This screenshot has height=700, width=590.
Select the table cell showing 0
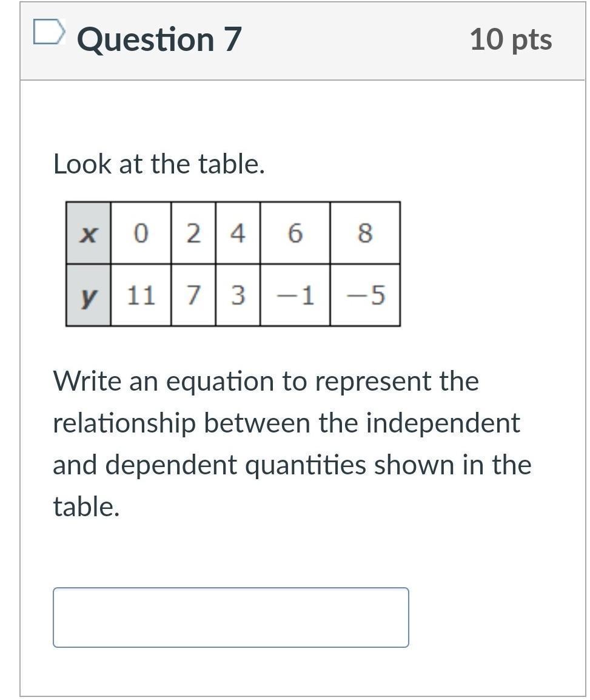(x=141, y=232)
